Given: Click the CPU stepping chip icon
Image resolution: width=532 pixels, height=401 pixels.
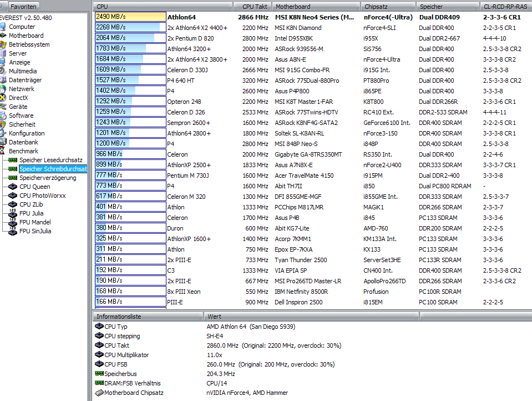Looking at the screenshot, I should click(x=99, y=336).
